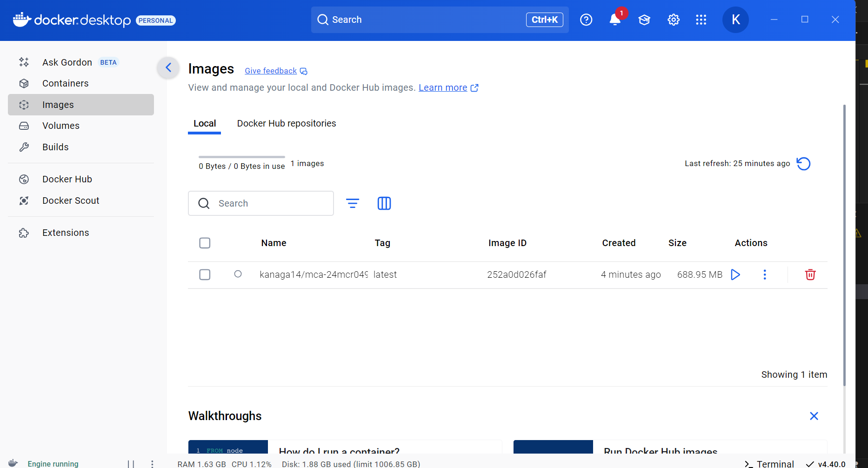Click the docker.desktop logo
The height and width of the screenshot is (468, 868).
[72, 20]
